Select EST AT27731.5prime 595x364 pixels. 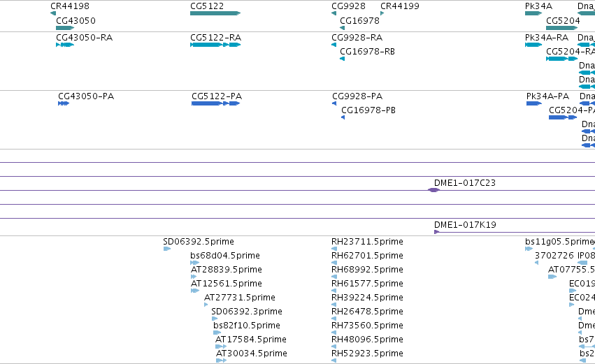tap(206, 305)
